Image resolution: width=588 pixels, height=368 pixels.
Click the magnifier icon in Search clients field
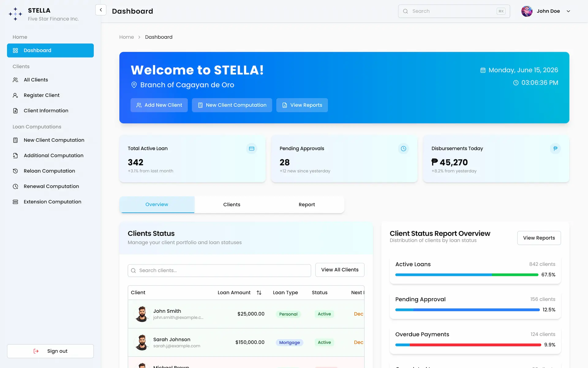pyautogui.click(x=133, y=270)
